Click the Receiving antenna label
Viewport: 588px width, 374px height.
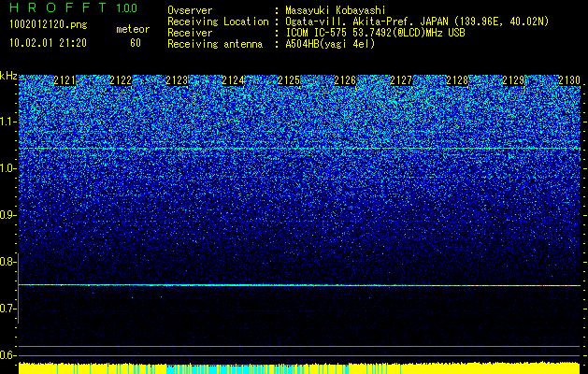coord(215,44)
